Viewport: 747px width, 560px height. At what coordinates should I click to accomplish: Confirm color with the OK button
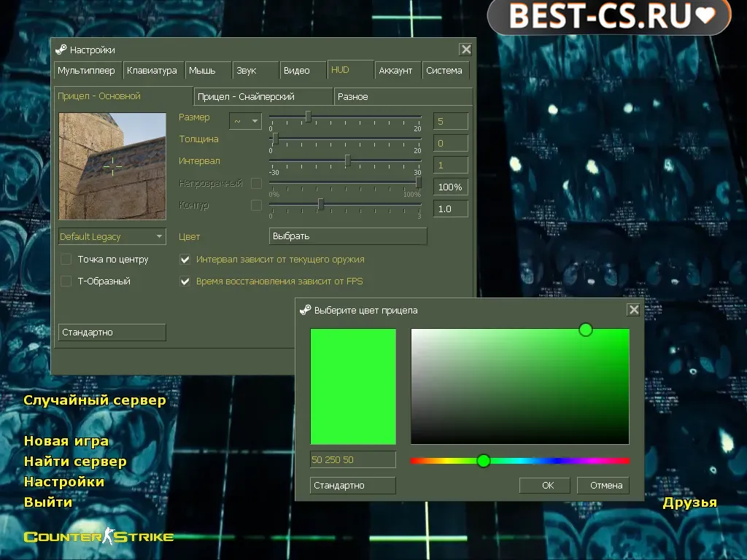pyautogui.click(x=544, y=485)
